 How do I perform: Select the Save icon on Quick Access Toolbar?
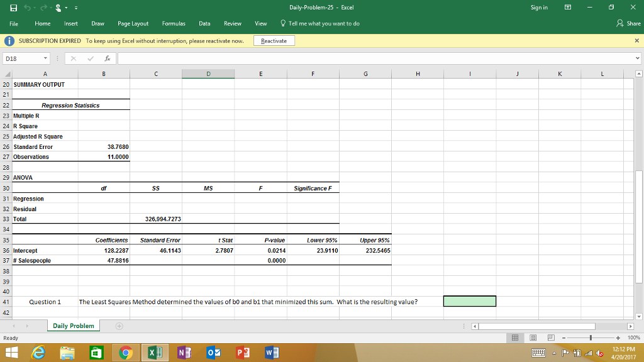point(13,8)
